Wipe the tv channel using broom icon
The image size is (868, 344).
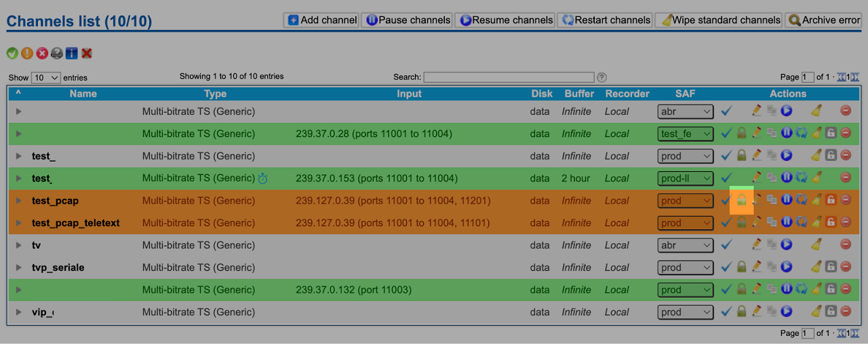coord(816,245)
